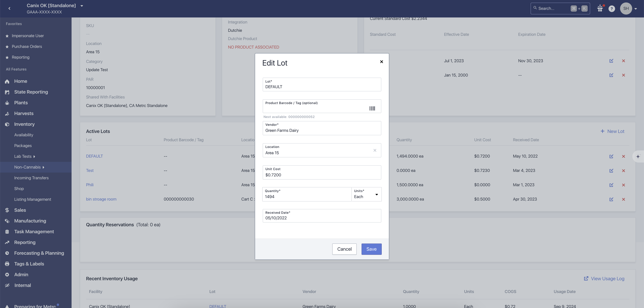Click the New Lot link
644x308 pixels.
[612, 131]
